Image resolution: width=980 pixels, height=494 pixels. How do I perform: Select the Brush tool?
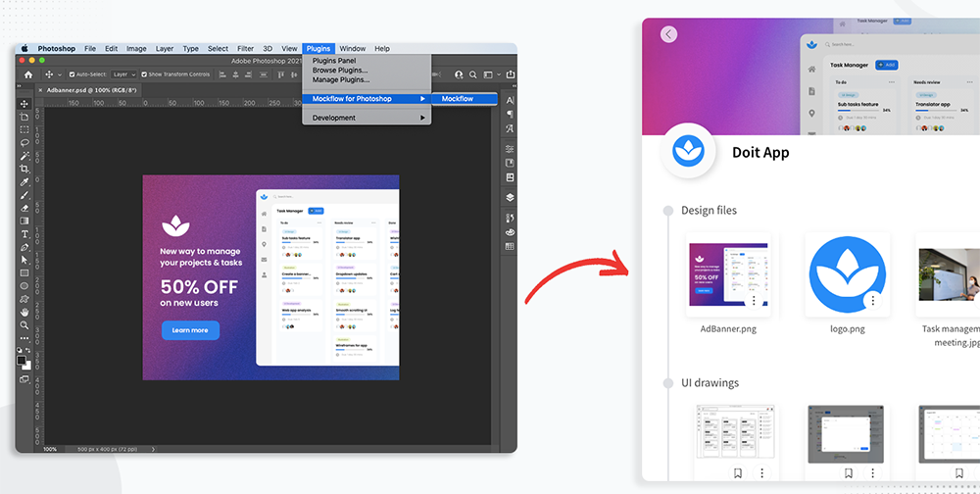[x=24, y=195]
